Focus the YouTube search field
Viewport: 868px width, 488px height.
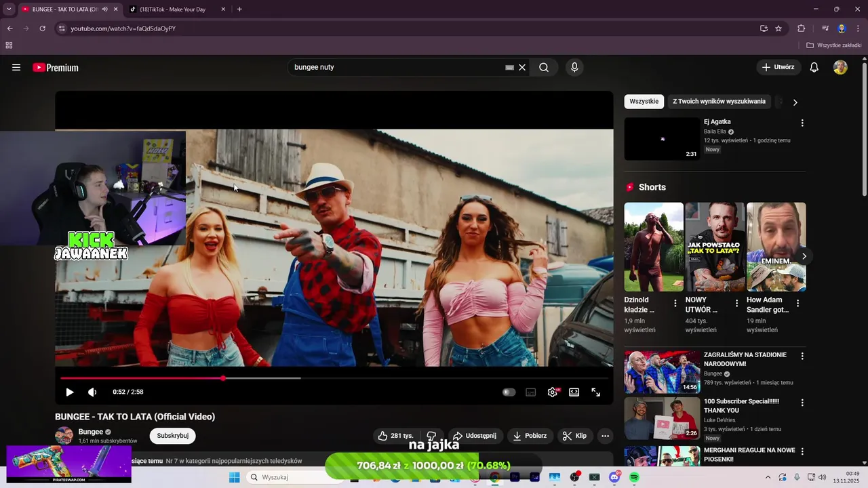[397, 67]
